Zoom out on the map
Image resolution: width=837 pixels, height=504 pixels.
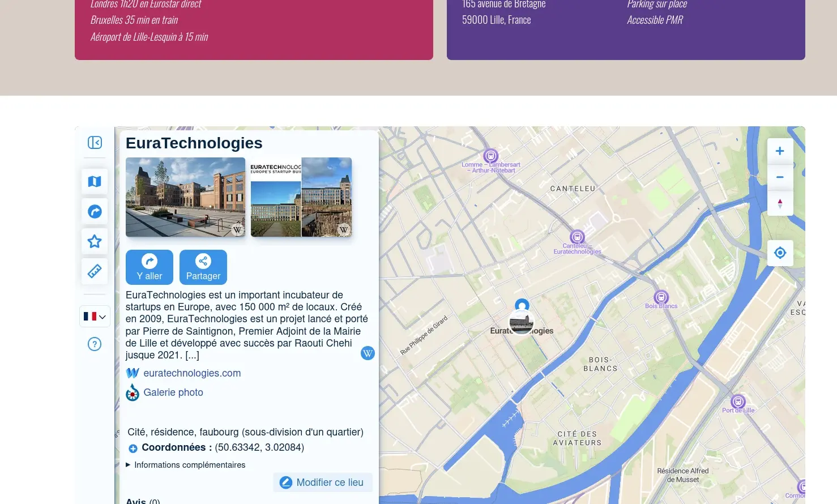(x=780, y=177)
